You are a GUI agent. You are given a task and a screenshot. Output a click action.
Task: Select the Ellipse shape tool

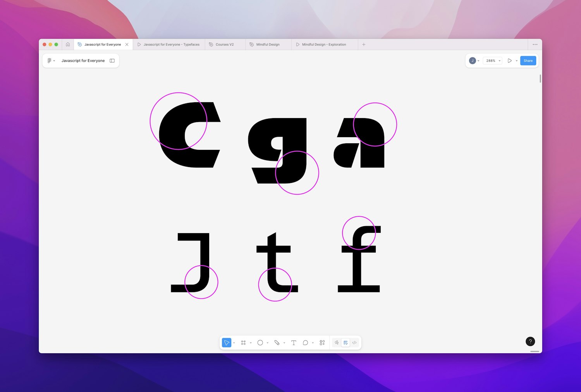pos(260,342)
